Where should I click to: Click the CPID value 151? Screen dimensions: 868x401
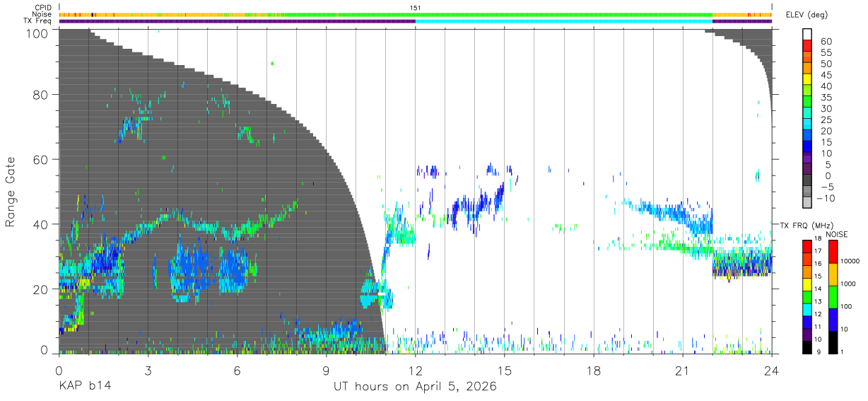click(416, 8)
